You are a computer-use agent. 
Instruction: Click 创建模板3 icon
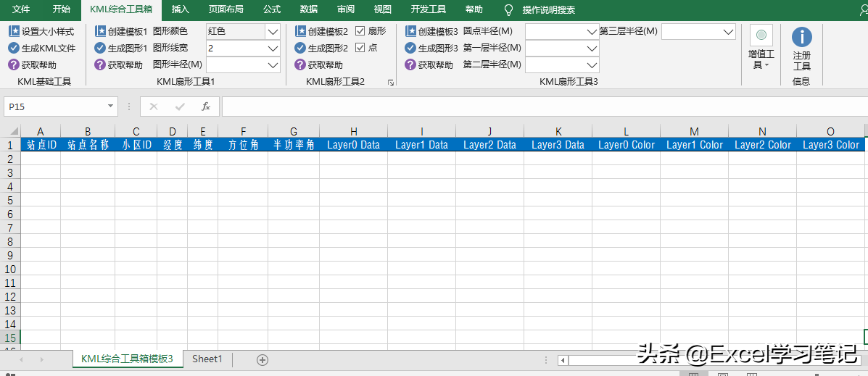coord(410,32)
